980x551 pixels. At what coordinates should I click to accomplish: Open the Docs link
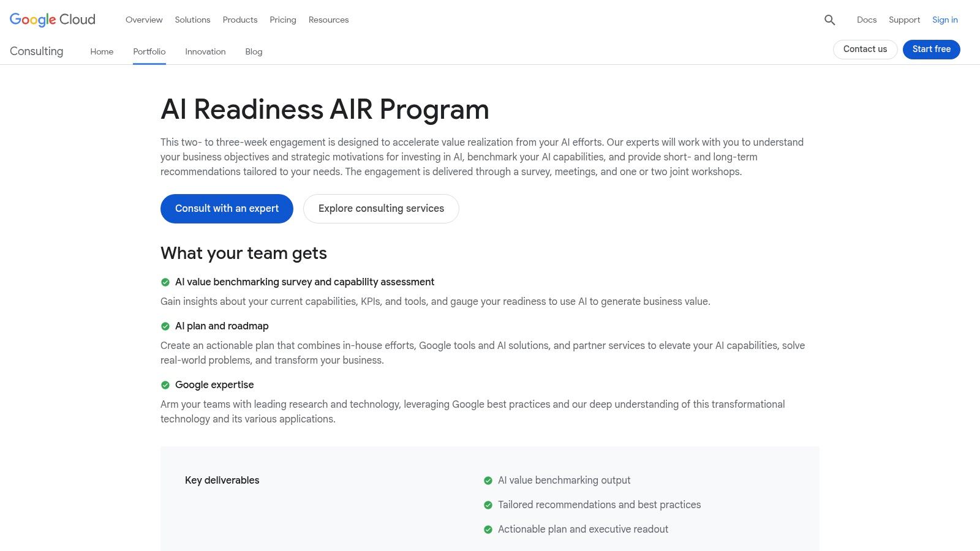click(x=867, y=20)
